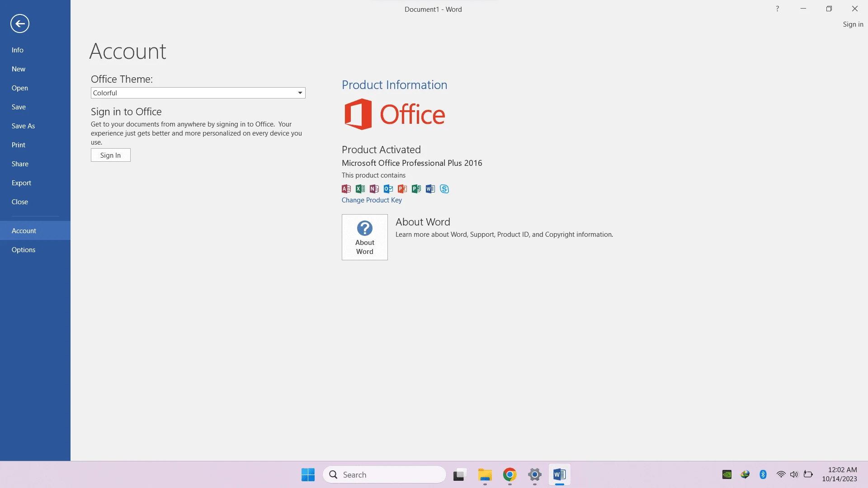Click the battery tray icon
The image size is (868, 488).
pos(808,474)
